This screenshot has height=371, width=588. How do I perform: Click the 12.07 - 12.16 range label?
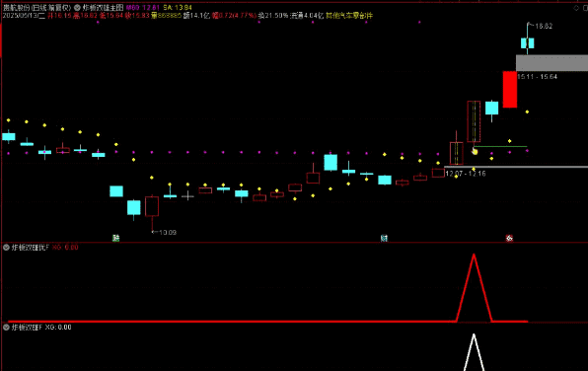point(466,174)
